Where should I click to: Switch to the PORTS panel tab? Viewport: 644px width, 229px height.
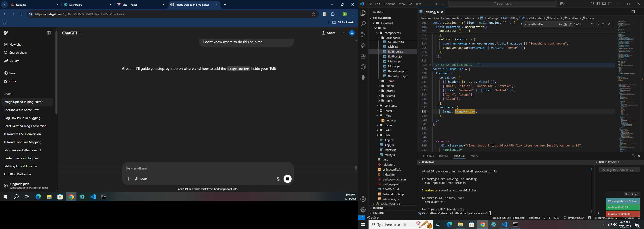coord(474,156)
